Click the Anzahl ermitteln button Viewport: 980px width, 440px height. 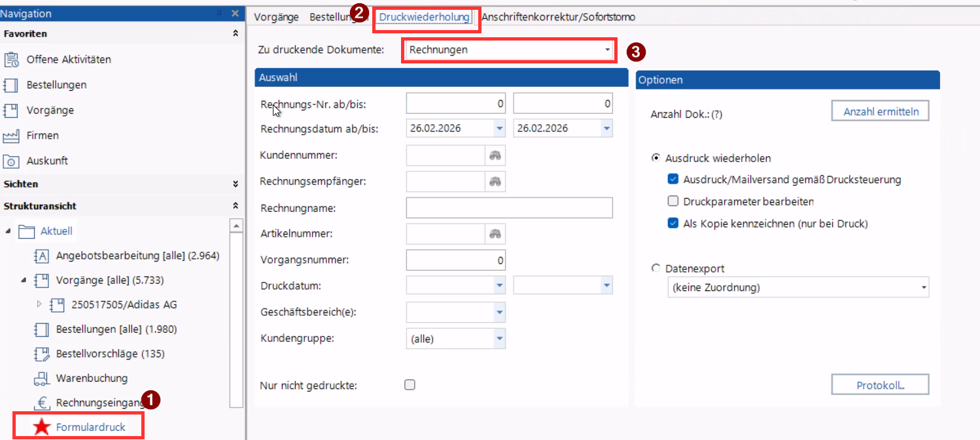point(880,112)
